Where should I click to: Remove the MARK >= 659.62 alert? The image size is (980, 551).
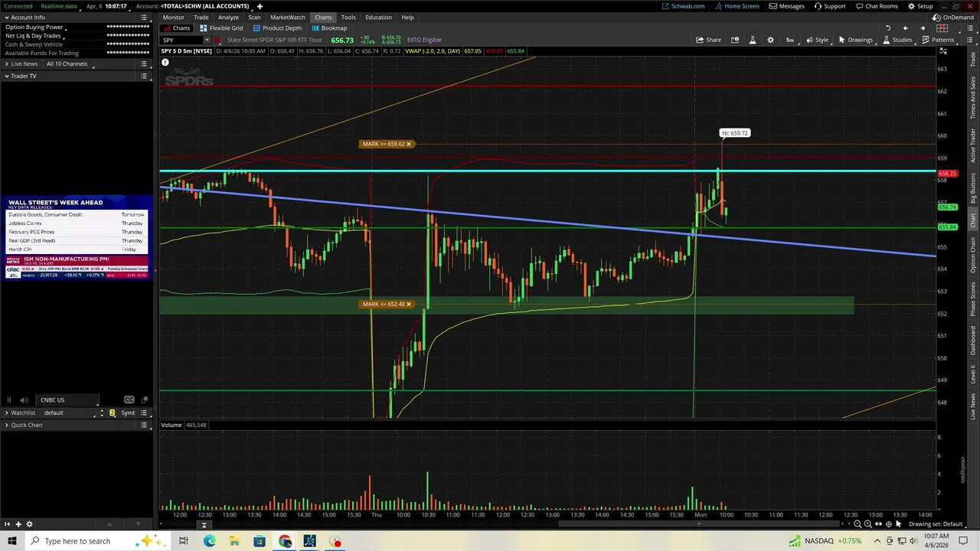point(409,144)
